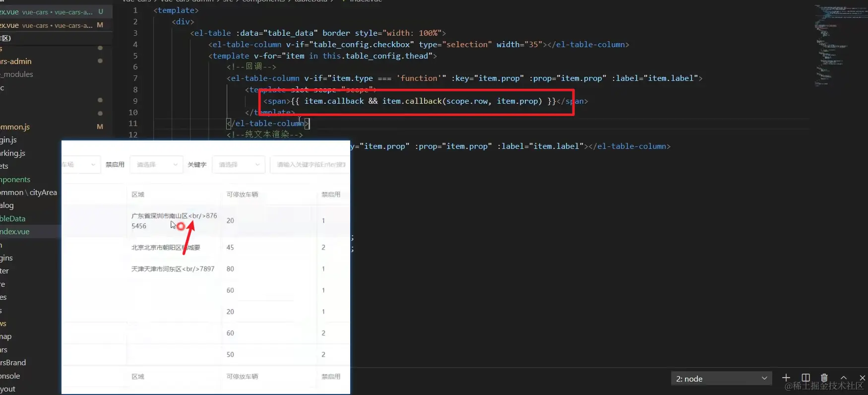The image size is (868, 395).
Task: Expand the "rsBrand" folder in the explorer
Action: (x=13, y=363)
